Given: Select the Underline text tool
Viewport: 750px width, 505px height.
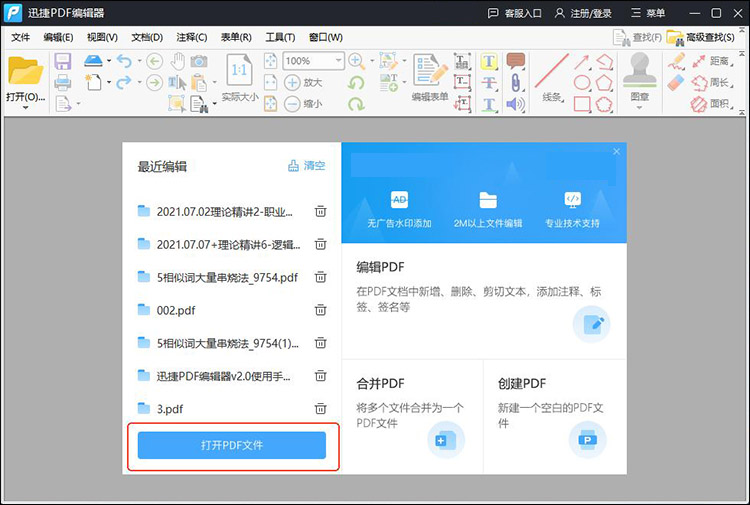Looking at the screenshot, I should (489, 104).
